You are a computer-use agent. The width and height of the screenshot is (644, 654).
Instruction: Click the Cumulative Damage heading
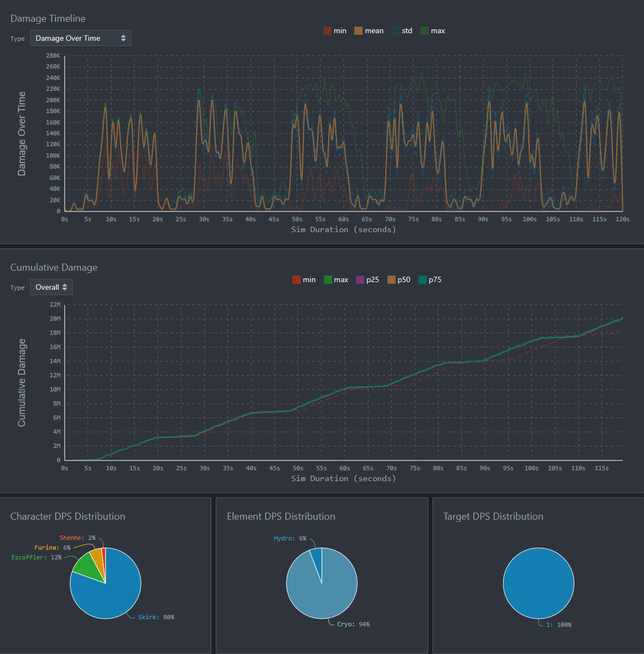(x=54, y=267)
